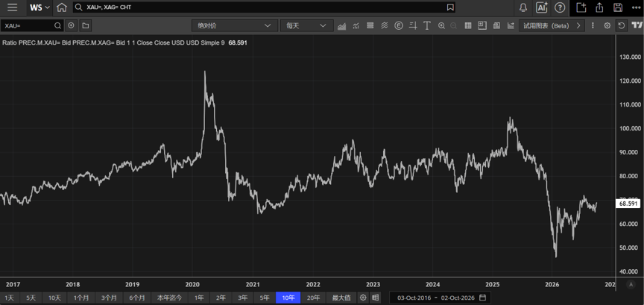
Task: Select the 20年 time range
Action: [313, 298]
